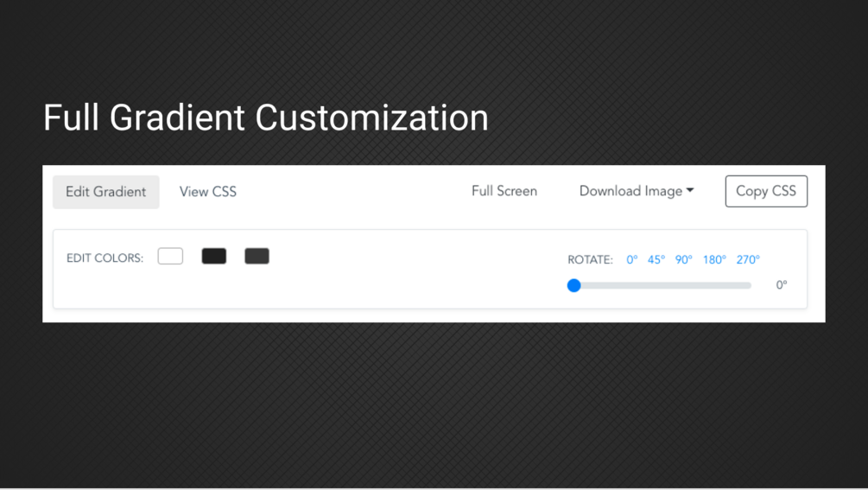
Task: Select the dark gray color swatch
Action: [x=257, y=256]
